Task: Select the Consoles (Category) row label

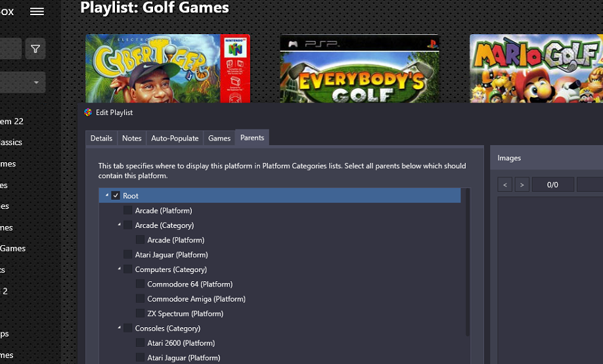Action: point(167,329)
